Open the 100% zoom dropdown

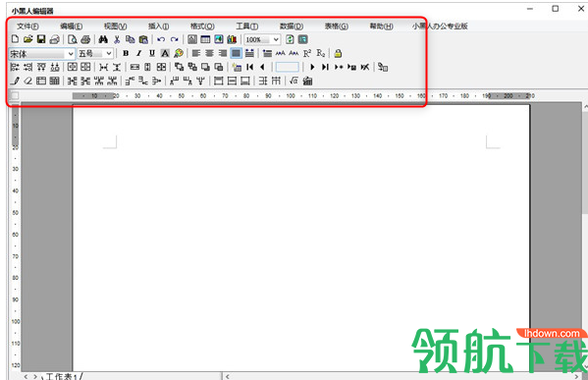click(x=276, y=39)
